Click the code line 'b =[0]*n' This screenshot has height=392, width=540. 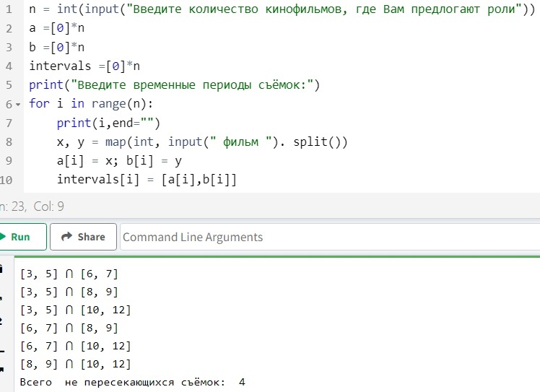[57, 47]
